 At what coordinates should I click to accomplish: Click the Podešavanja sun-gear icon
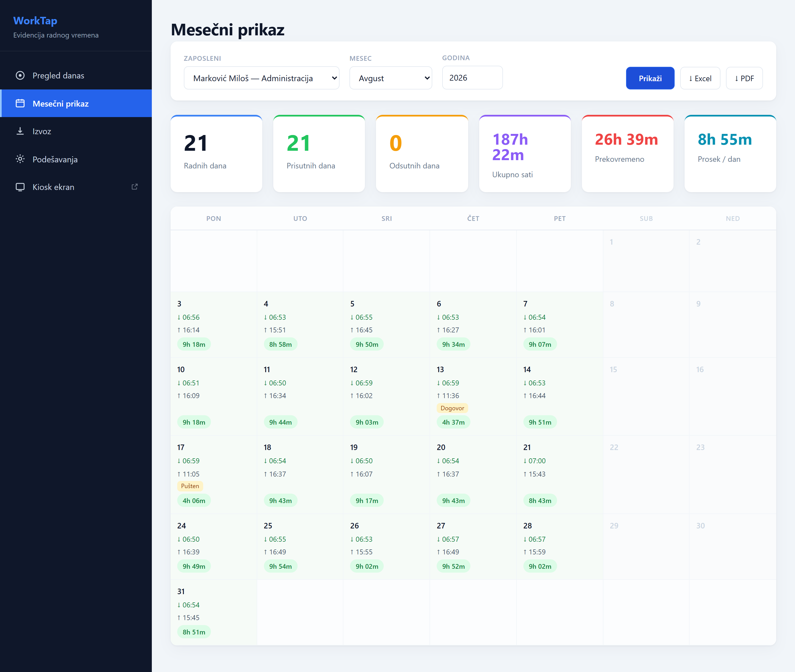coord(20,159)
